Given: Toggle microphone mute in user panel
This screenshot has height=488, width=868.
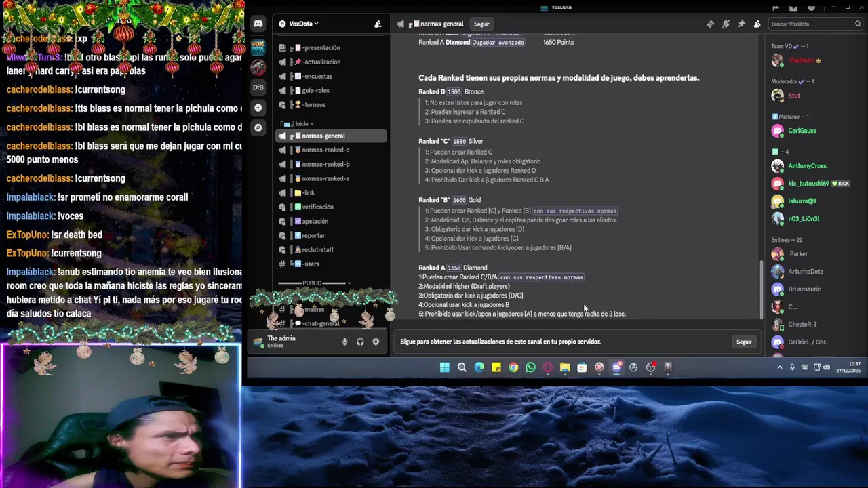Looking at the screenshot, I should coord(344,342).
